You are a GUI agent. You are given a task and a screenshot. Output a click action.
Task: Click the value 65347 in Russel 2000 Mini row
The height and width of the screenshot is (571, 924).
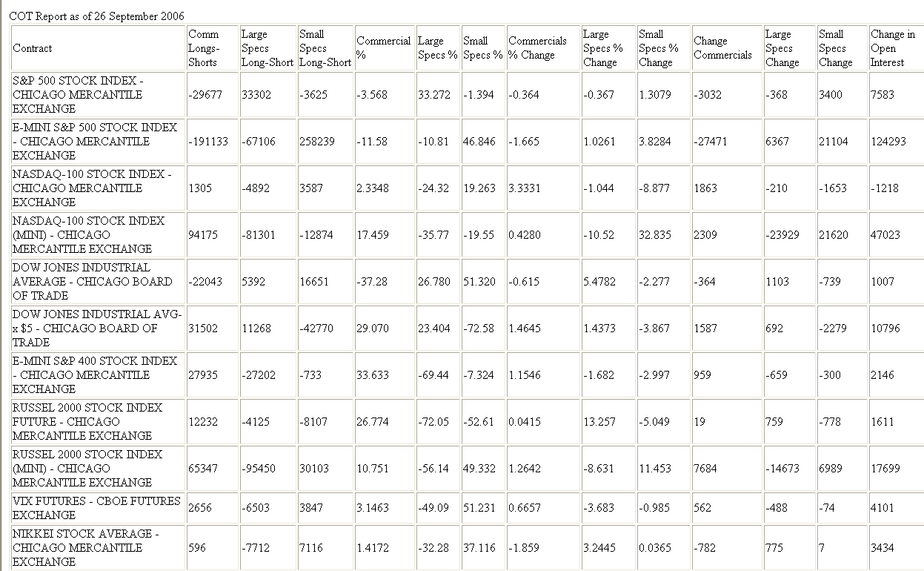pyautogui.click(x=203, y=469)
